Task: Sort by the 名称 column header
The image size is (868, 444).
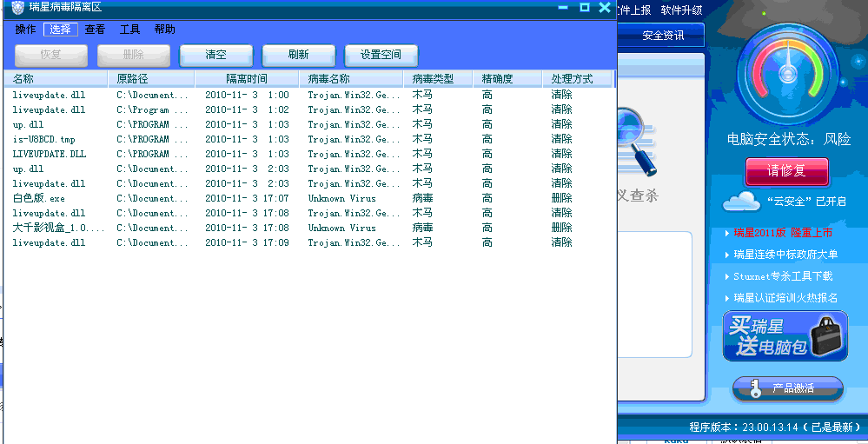Action: coord(56,79)
